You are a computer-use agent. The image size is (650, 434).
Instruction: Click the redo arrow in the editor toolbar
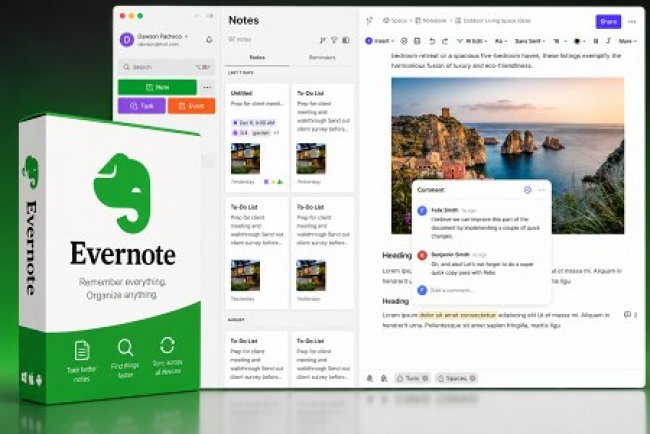(445, 41)
